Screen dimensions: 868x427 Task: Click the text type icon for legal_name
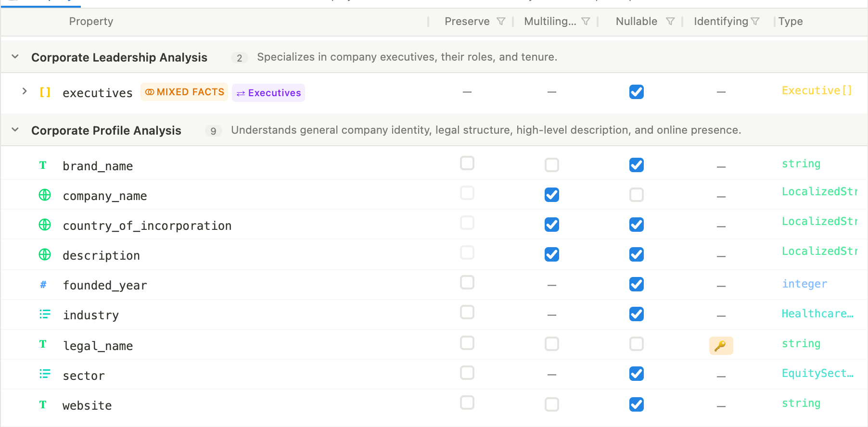[x=43, y=344]
